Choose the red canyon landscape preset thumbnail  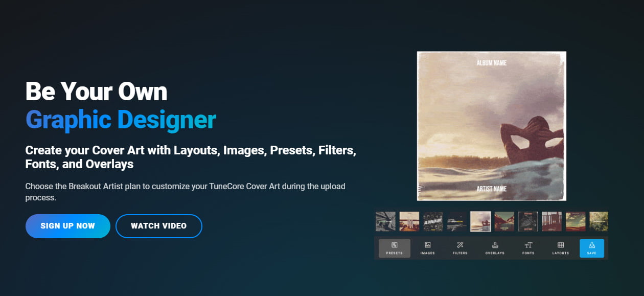[x=504, y=222]
